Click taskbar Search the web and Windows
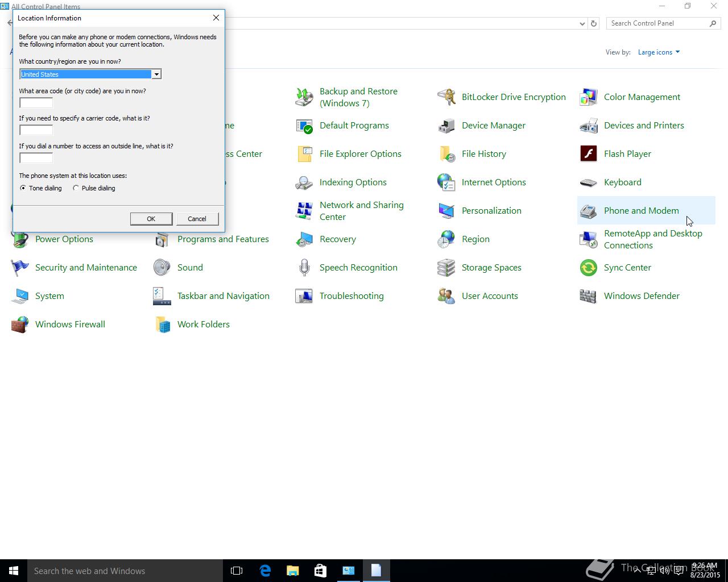This screenshot has height=582, width=728. click(x=125, y=571)
